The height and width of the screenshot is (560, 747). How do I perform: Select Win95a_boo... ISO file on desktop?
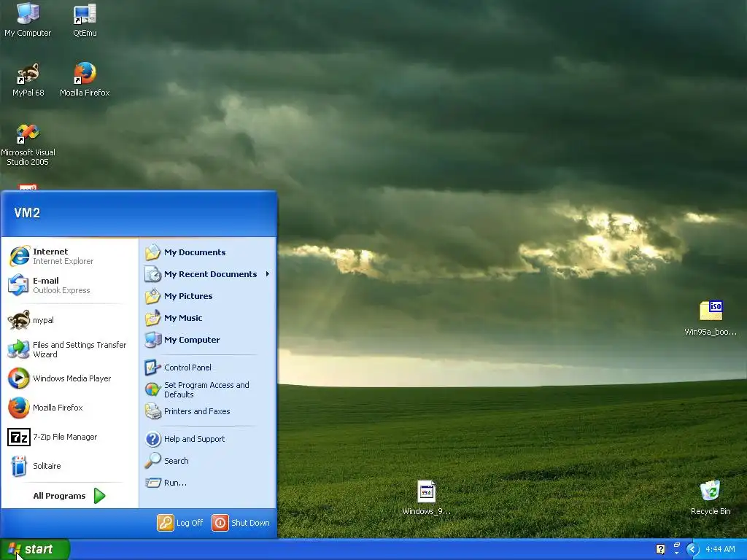tap(711, 318)
